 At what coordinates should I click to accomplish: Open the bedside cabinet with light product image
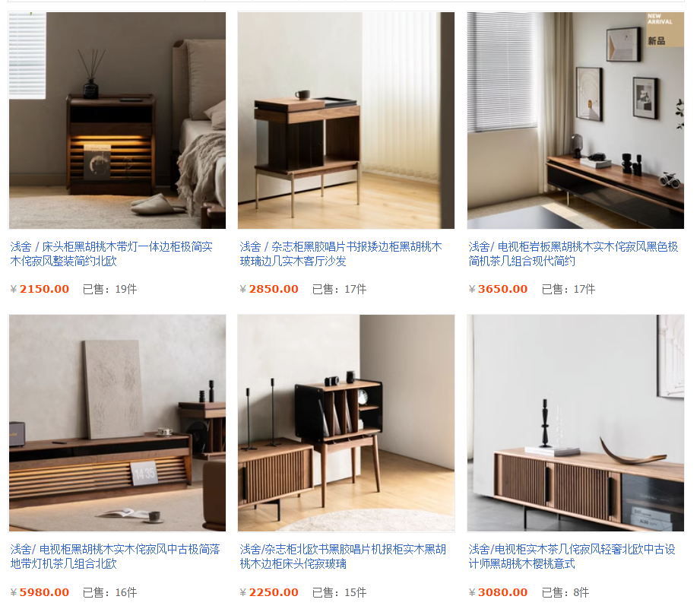click(x=117, y=120)
